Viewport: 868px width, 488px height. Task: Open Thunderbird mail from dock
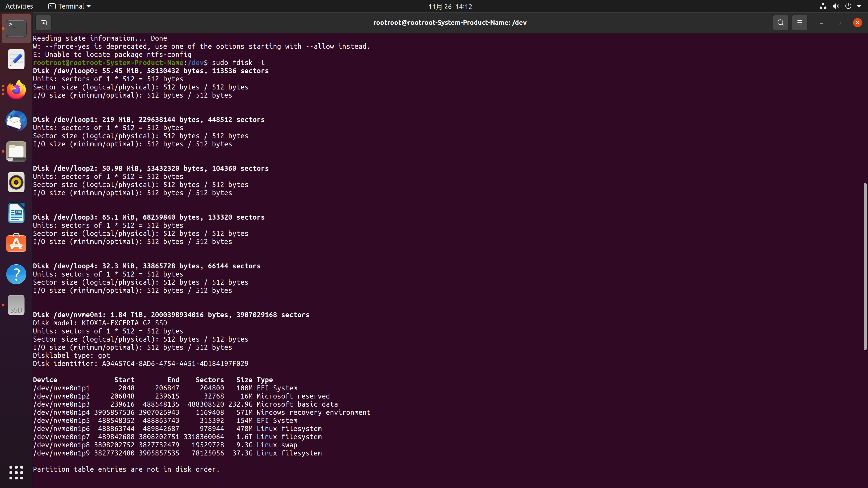pyautogui.click(x=16, y=121)
